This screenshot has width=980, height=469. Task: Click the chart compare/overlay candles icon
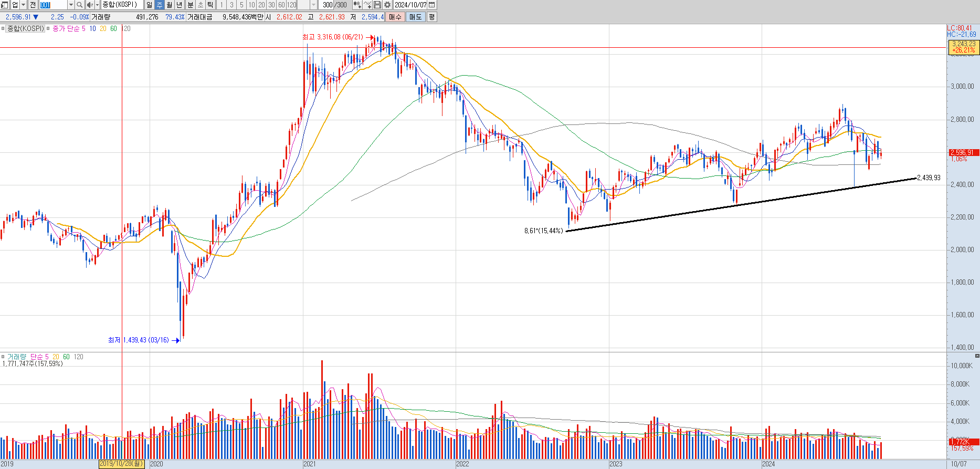[357, 5]
